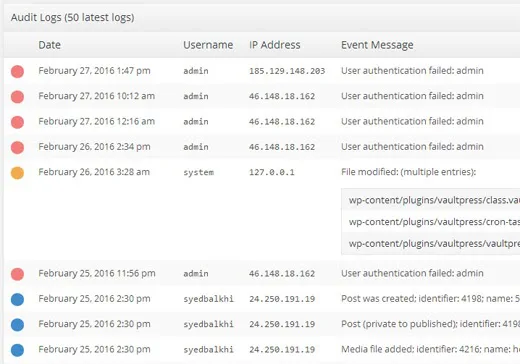Click red dot for February 26 2:34 pm log
This screenshot has height=364, width=520.
click(17, 147)
